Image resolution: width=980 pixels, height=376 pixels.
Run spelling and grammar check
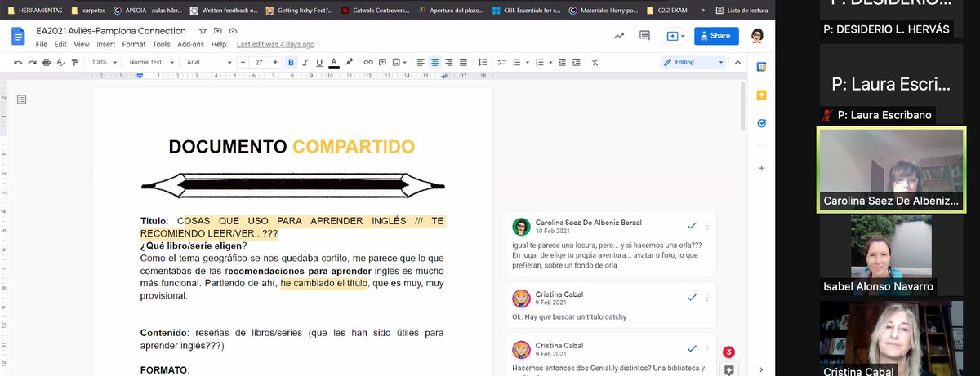click(x=60, y=62)
